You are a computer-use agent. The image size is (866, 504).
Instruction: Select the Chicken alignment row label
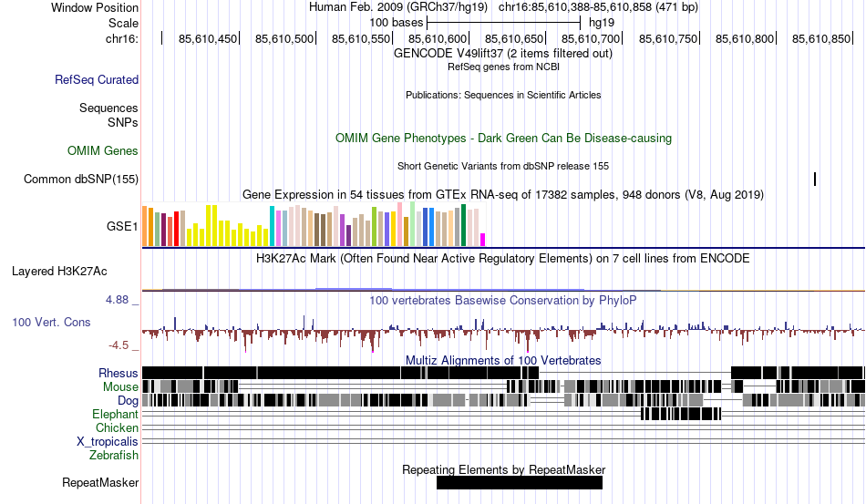pos(117,427)
